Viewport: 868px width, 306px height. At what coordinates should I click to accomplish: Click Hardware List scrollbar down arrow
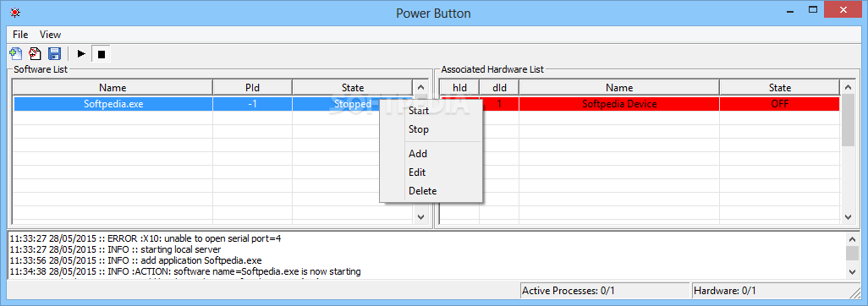[x=848, y=217]
